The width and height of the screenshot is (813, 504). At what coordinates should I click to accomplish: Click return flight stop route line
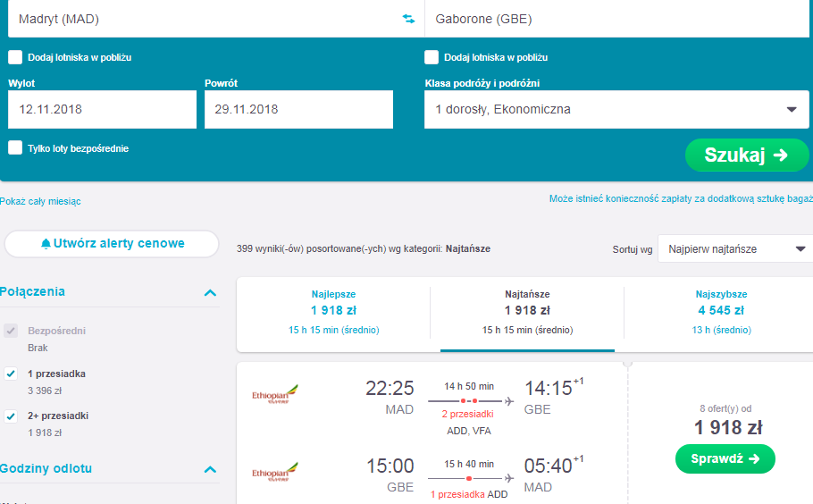pyautogui.click(x=470, y=478)
